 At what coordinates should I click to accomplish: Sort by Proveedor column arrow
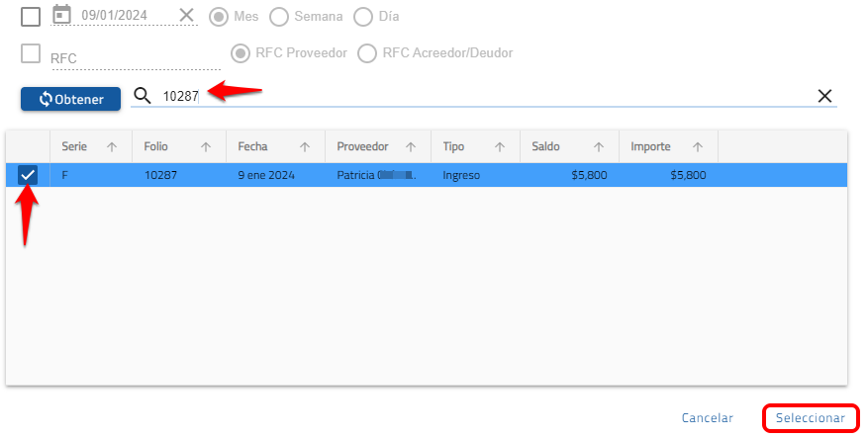pyautogui.click(x=411, y=146)
